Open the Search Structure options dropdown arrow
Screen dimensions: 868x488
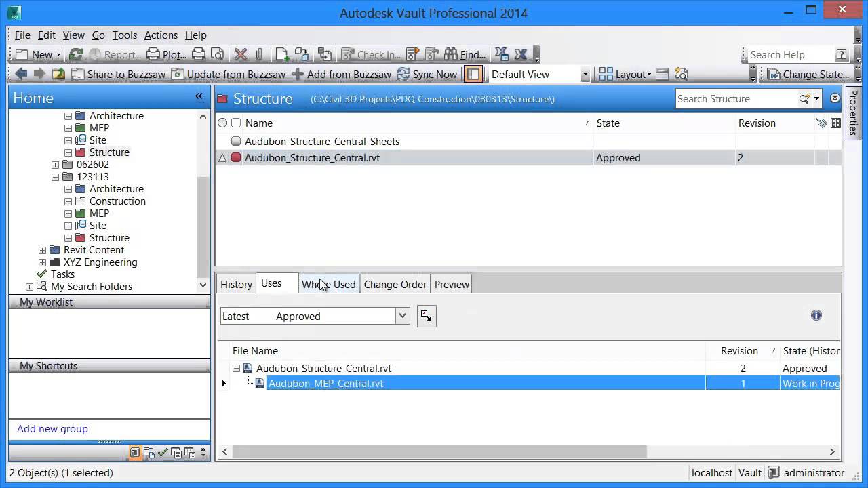(816, 99)
